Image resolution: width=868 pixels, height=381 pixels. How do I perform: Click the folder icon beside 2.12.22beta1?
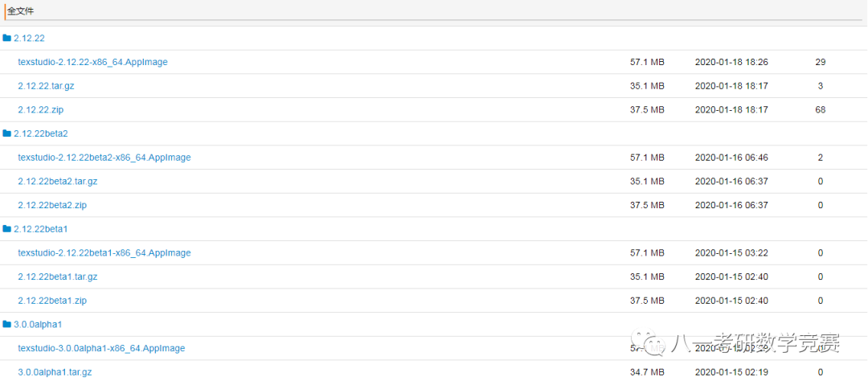click(6, 229)
